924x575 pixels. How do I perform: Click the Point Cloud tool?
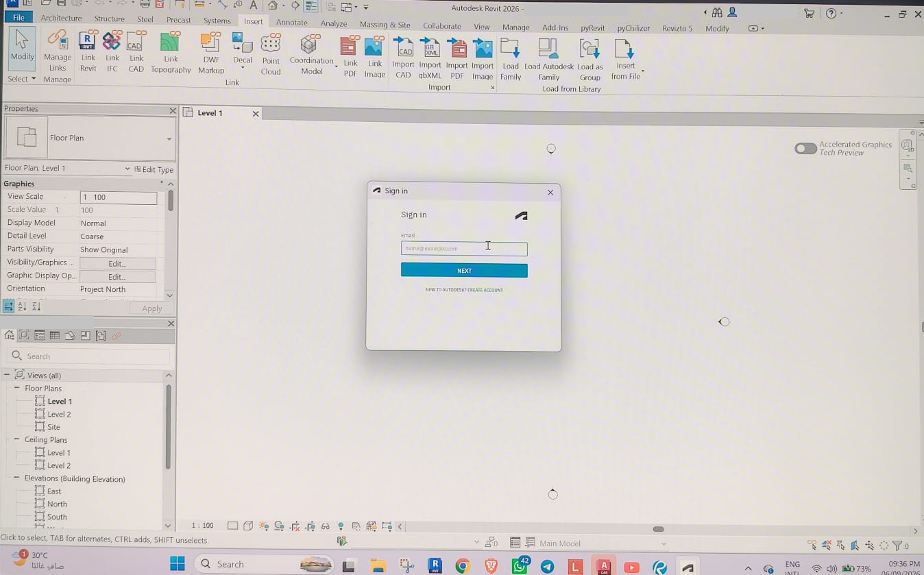pos(271,53)
